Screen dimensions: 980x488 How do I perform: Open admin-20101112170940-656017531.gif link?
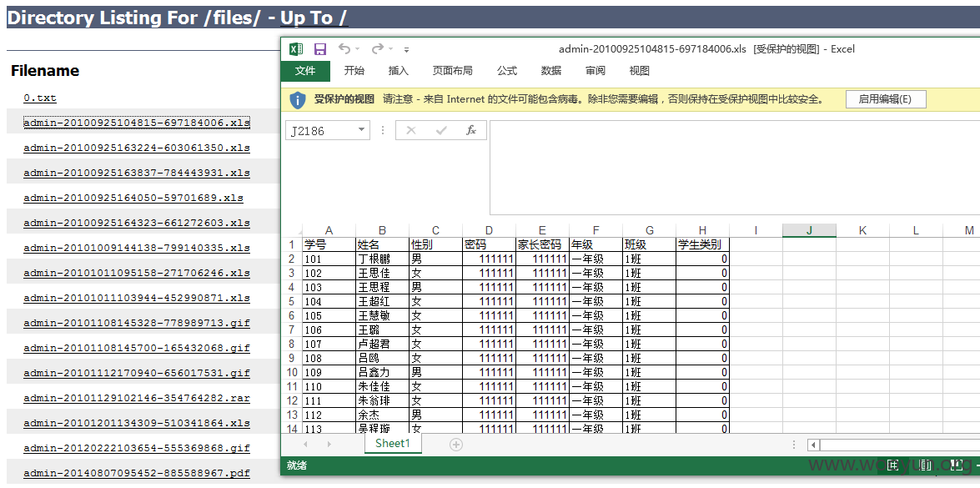(x=137, y=373)
